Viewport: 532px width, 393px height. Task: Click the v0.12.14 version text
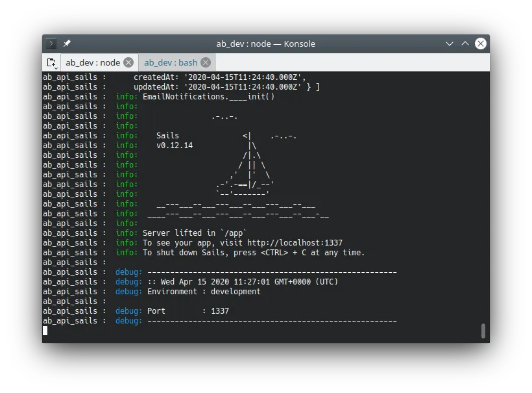pyautogui.click(x=174, y=146)
